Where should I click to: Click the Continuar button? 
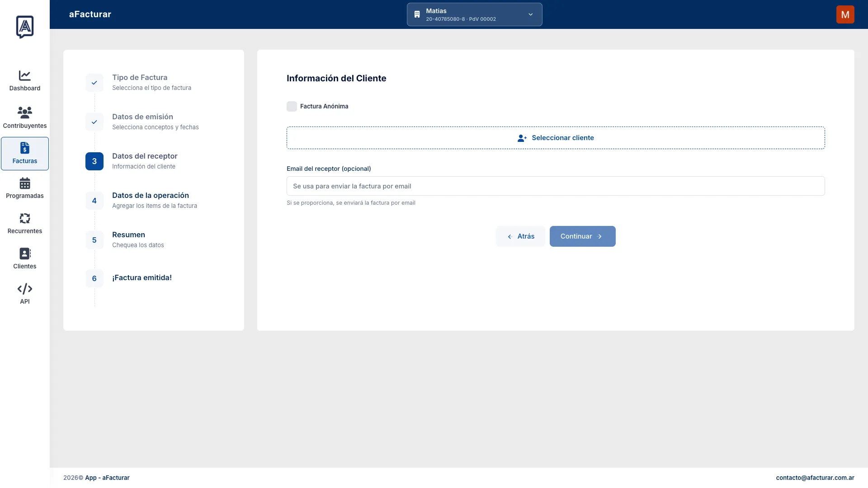tap(582, 236)
